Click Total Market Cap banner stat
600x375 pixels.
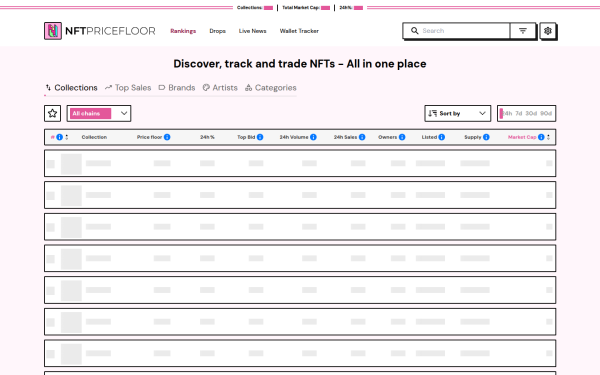point(306,8)
